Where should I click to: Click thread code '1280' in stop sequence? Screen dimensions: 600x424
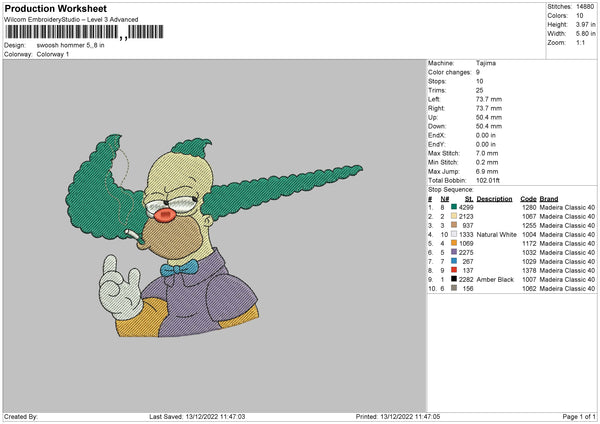(x=529, y=207)
